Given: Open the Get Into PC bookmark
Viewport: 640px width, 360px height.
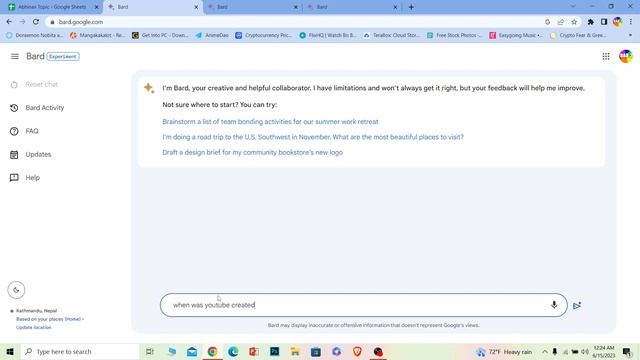Looking at the screenshot, I should point(160,36).
